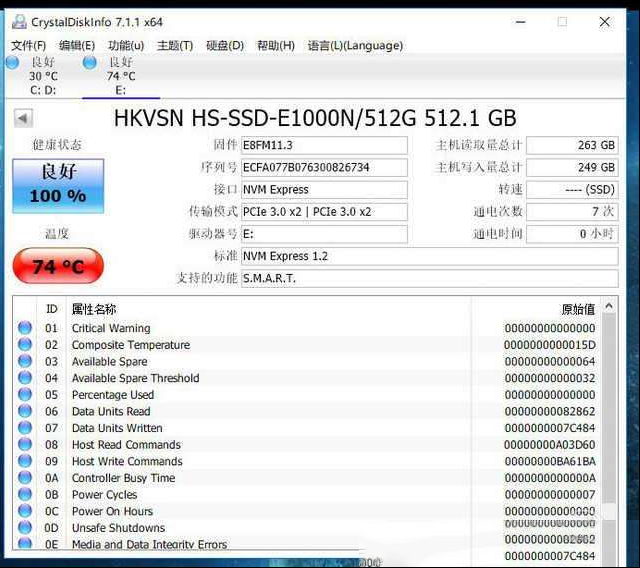Click the 良好 100 % health status button
The height and width of the screenshot is (568, 640).
coord(58,186)
